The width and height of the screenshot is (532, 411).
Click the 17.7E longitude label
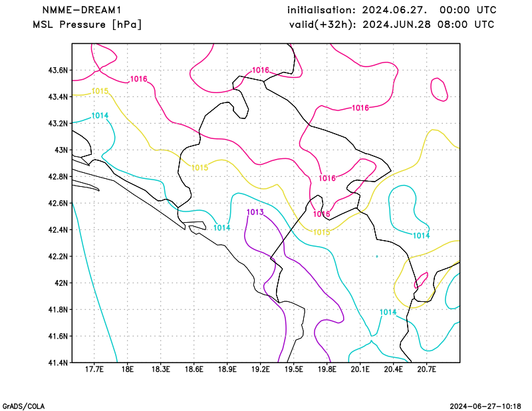94,369
